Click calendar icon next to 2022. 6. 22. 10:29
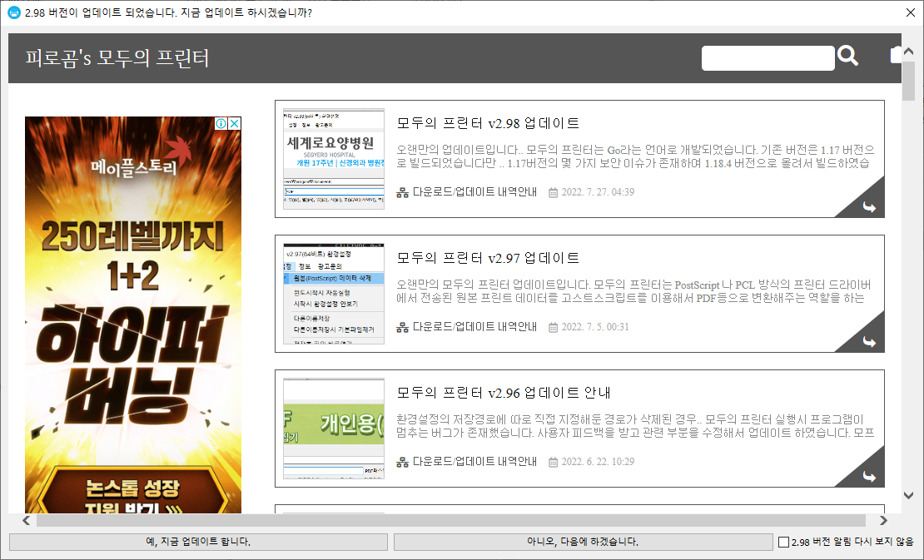 click(553, 463)
